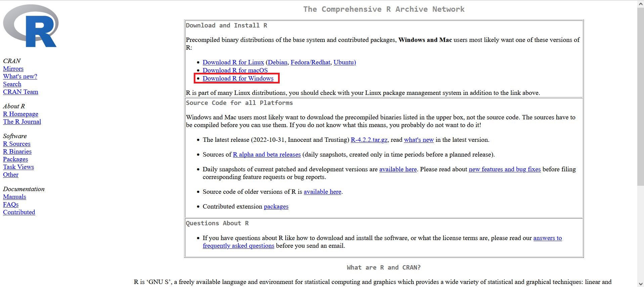
Task: Go to Packages in the sidebar
Action: click(15, 159)
